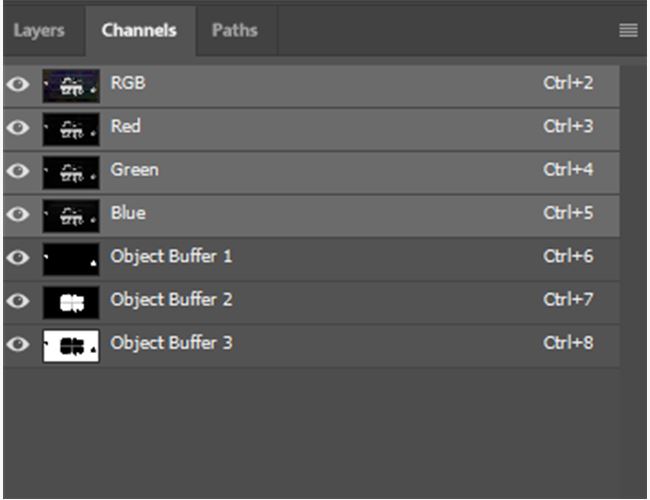Hide the RGB composite channel eye
650x500 pixels.
coord(18,85)
